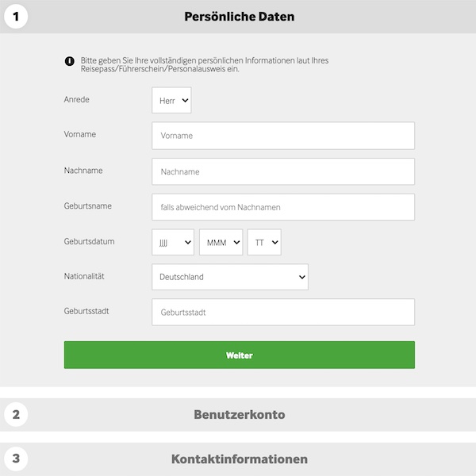Select the Persönliche Daten section header
Screen dimensions: 476x476
coord(239,16)
